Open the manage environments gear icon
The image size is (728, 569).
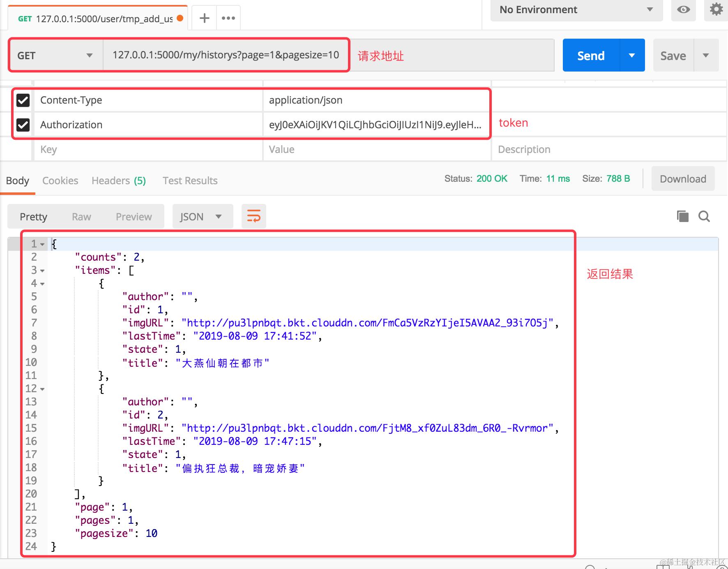(716, 9)
